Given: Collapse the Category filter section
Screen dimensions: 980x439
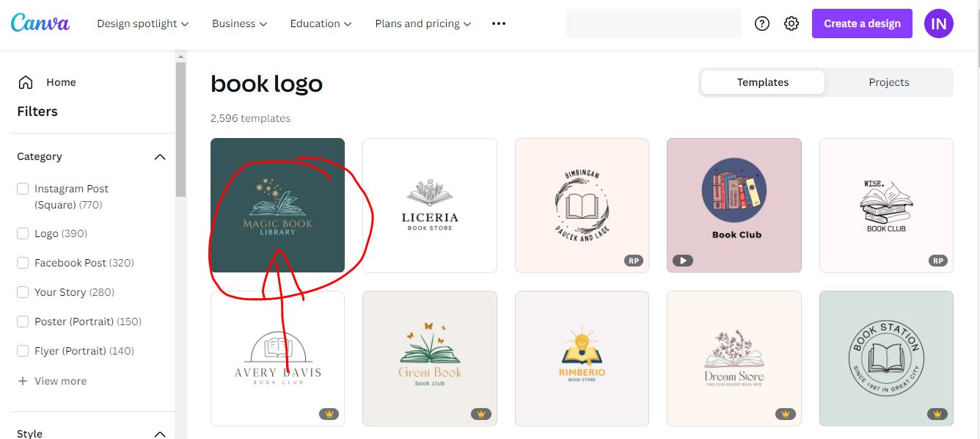Looking at the screenshot, I should point(160,156).
